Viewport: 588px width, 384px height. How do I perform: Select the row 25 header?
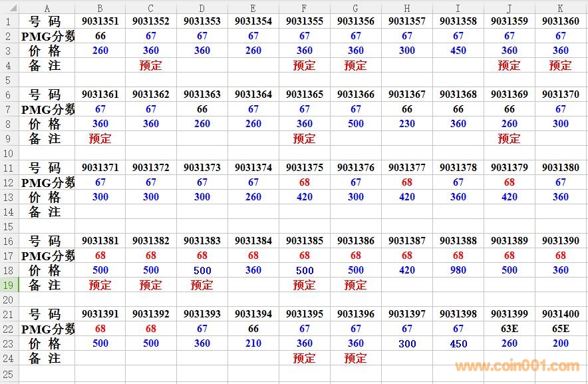[x=9, y=375]
